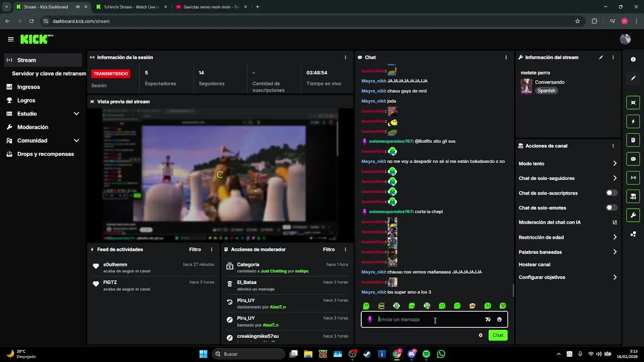Open options for Información del stream panel
This screenshot has height=362, width=644.
coord(613,57)
